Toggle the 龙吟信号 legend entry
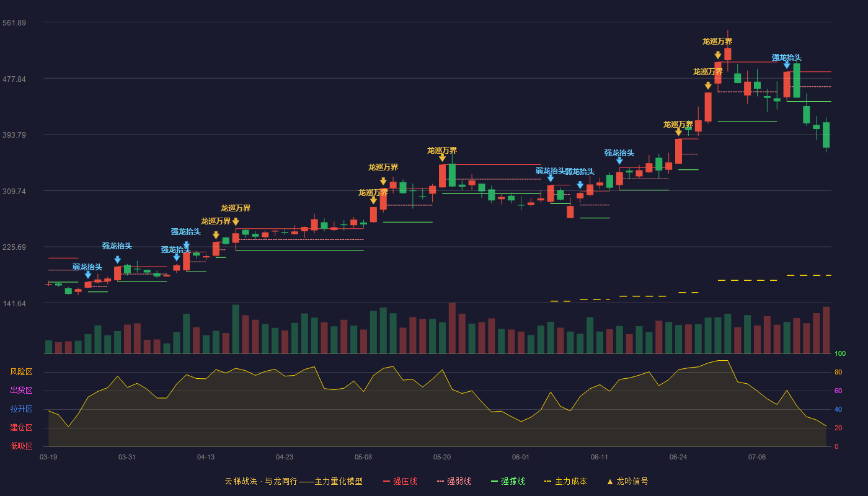 (627, 481)
